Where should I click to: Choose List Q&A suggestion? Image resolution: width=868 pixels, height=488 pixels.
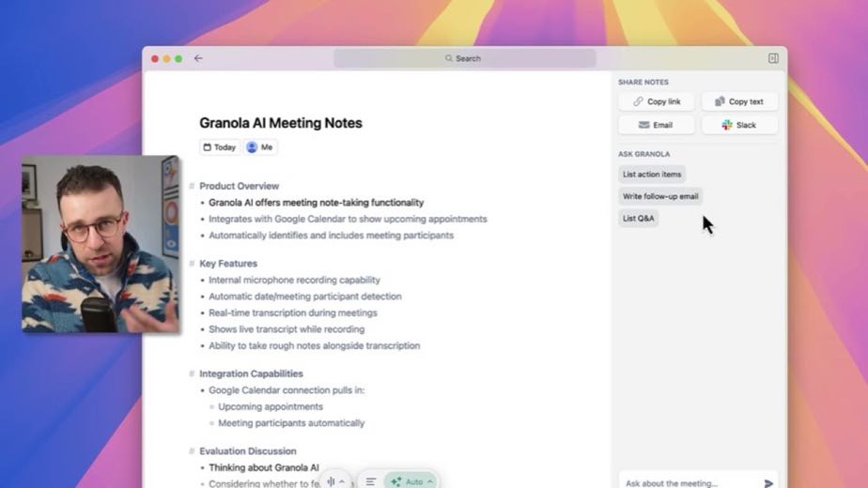pyautogui.click(x=638, y=219)
